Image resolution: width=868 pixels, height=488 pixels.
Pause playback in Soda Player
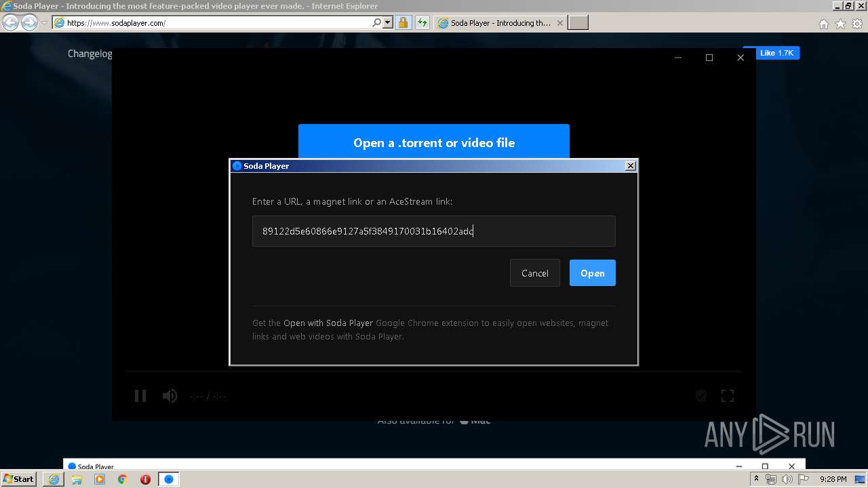[140, 396]
